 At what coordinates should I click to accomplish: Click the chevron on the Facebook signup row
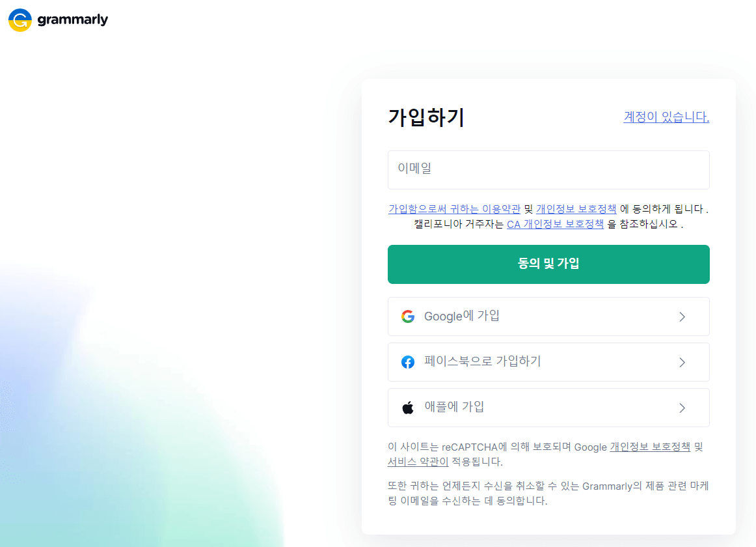tap(682, 362)
